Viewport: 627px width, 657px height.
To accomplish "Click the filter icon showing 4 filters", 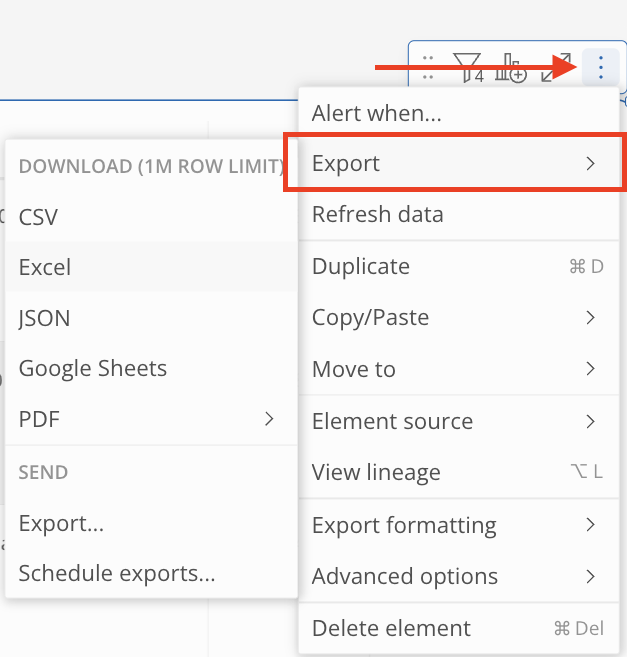I will click(x=468, y=67).
